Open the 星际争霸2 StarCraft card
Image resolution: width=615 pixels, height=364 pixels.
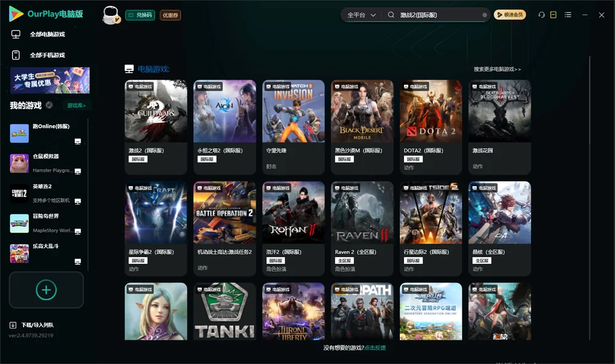[156, 229]
